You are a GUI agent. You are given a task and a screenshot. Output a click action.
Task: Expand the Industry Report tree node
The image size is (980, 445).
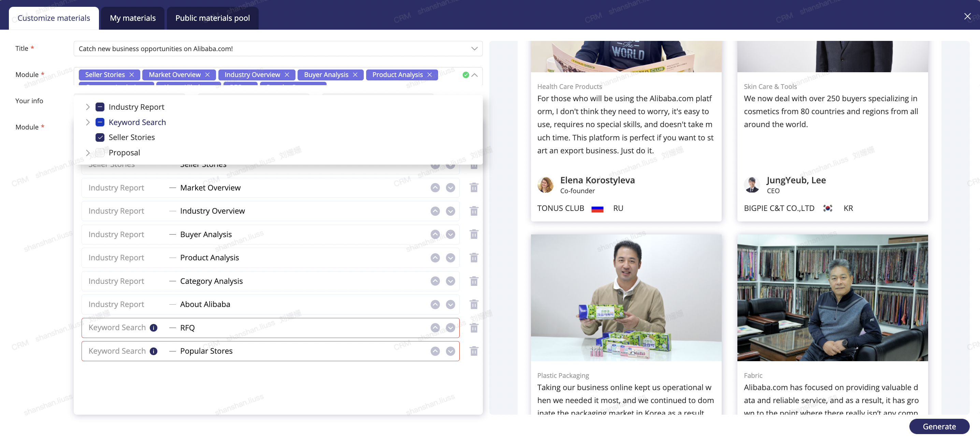88,107
